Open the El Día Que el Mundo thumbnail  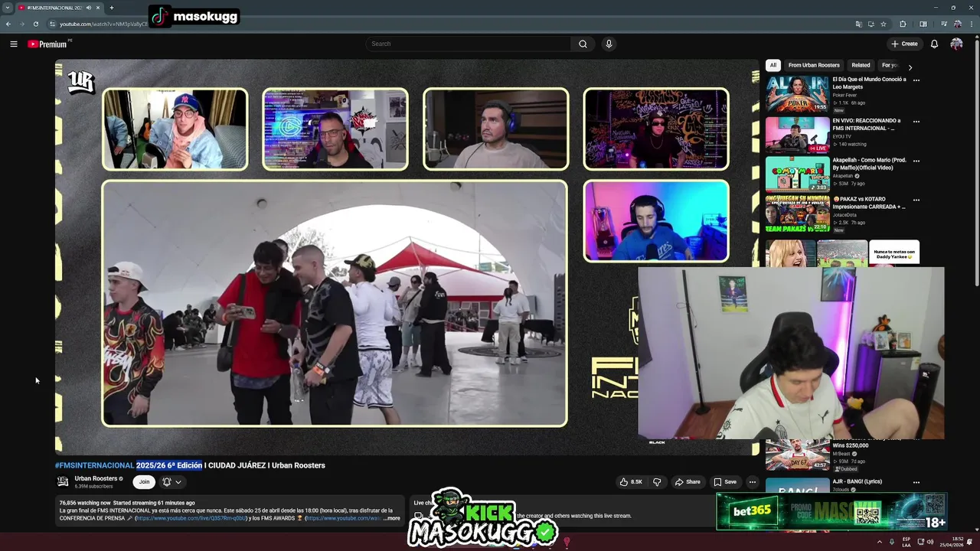click(x=797, y=94)
